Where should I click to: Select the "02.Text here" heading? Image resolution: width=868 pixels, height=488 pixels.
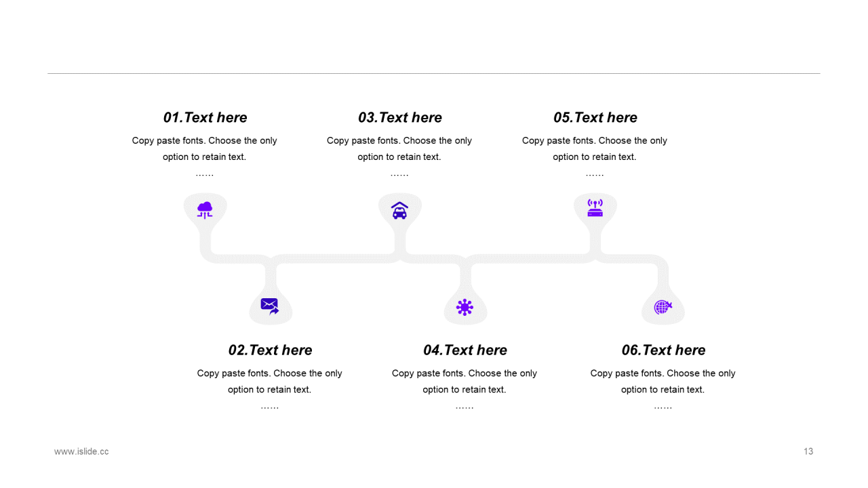point(271,350)
